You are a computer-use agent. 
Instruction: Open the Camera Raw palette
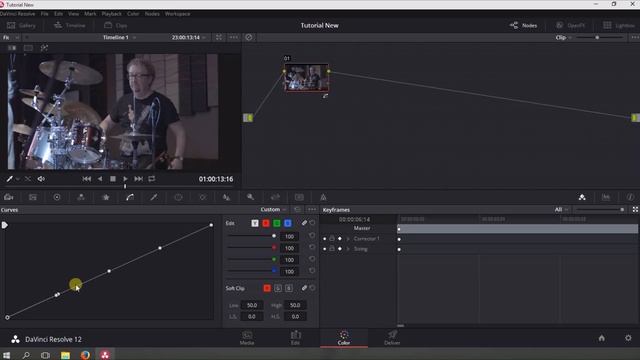pos(9,197)
